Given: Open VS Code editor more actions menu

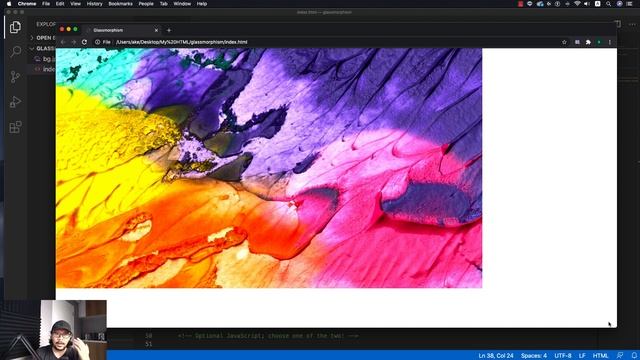Looking at the screenshot, I should point(632,24).
